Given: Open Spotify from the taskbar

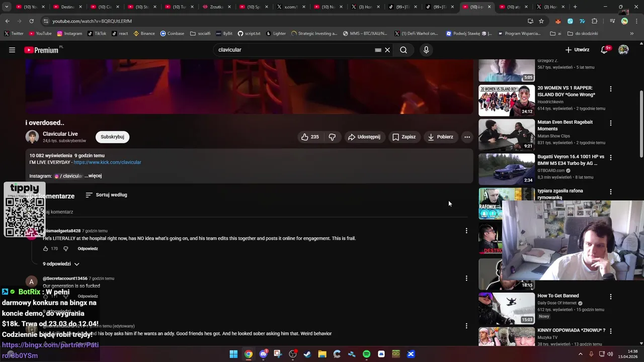Looking at the screenshot, I should (x=366, y=354).
